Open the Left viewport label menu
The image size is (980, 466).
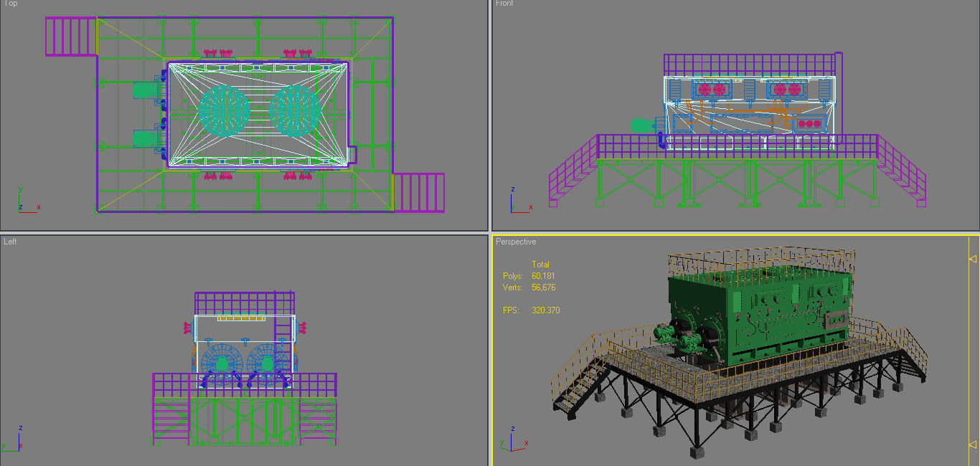click(x=10, y=242)
